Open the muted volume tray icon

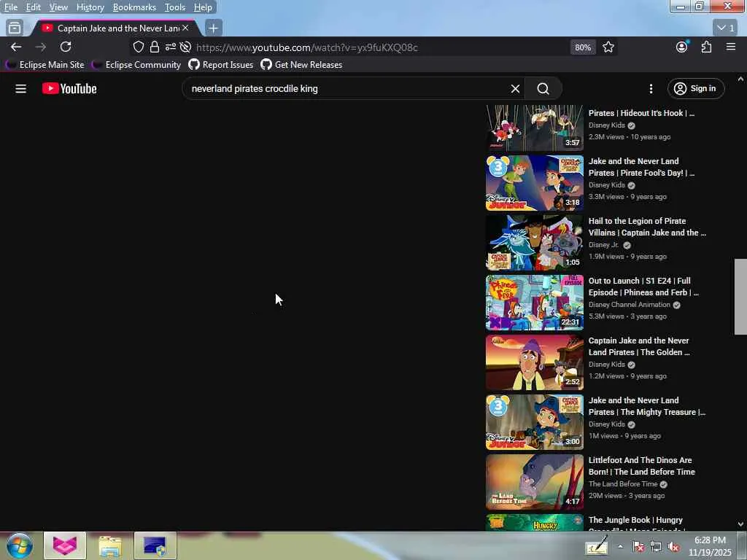coord(673,547)
